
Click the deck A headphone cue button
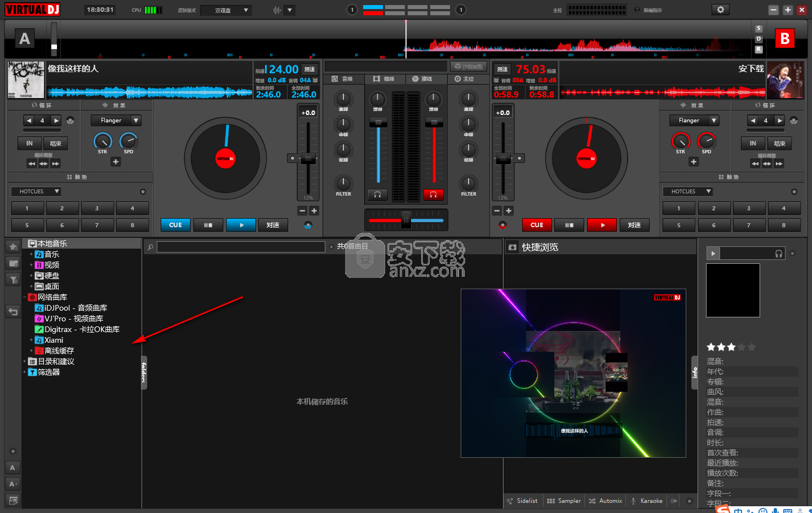pyautogui.click(x=377, y=194)
